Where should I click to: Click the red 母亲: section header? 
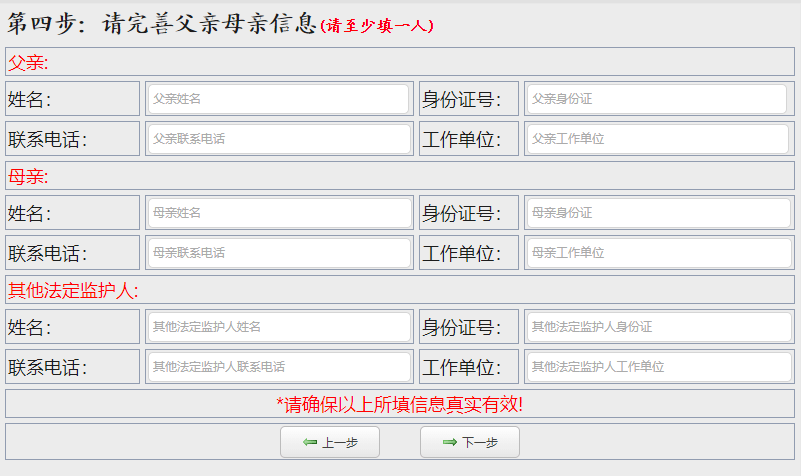tap(29, 177)
